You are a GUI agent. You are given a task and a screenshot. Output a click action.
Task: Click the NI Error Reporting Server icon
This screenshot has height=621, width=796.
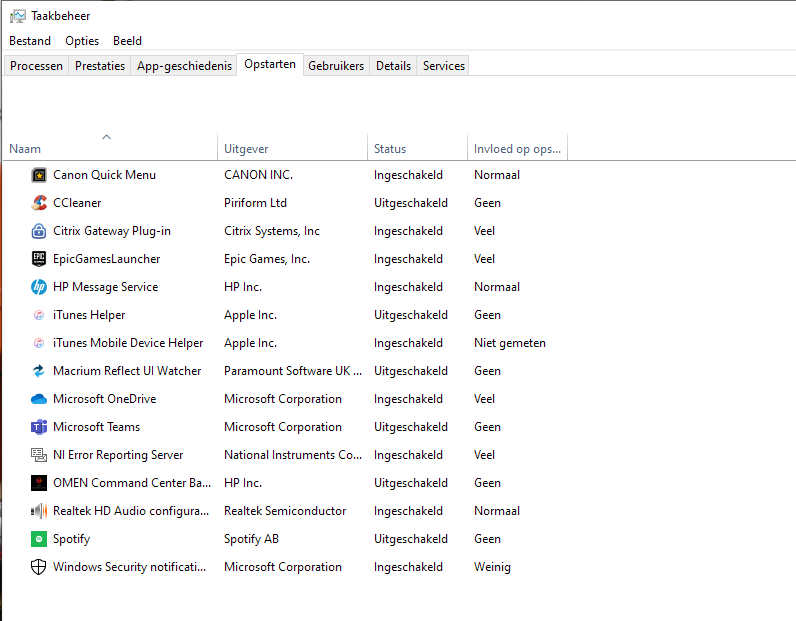click(39, 455)
